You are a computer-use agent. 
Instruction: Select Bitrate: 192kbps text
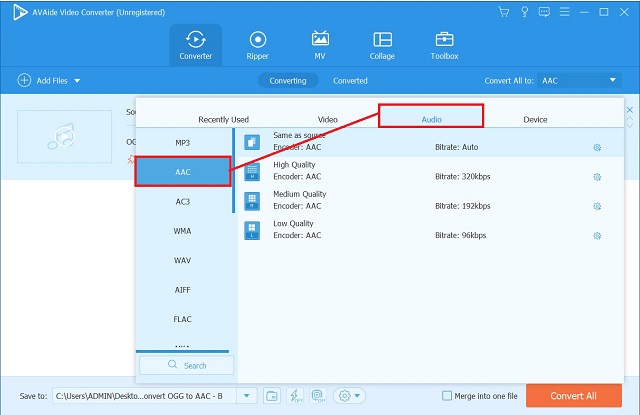(x=462, y=206)
